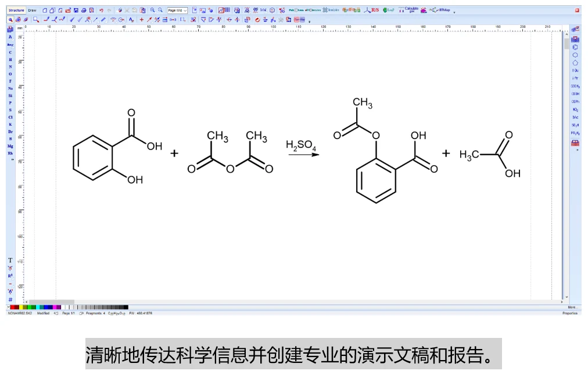Zoom out with magnifier minus
588x374 pixels.
160,10
